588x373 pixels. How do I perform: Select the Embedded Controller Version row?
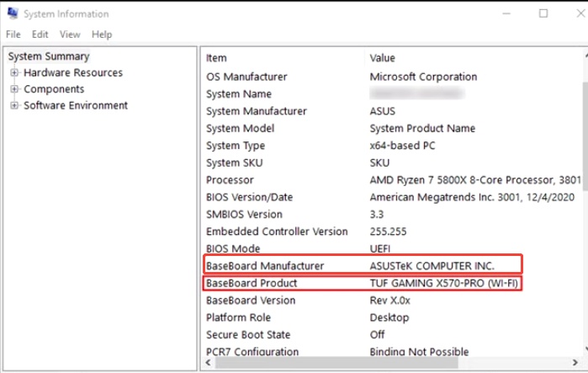(x=393, y=232)
